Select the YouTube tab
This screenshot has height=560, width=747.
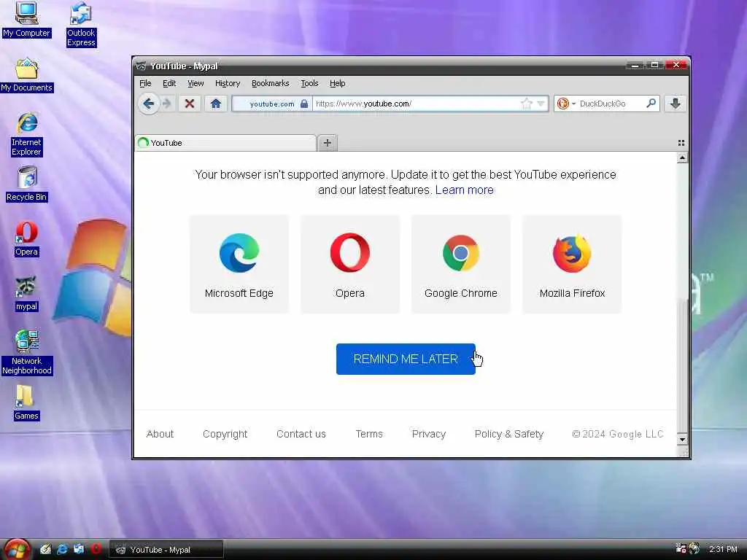225,143
